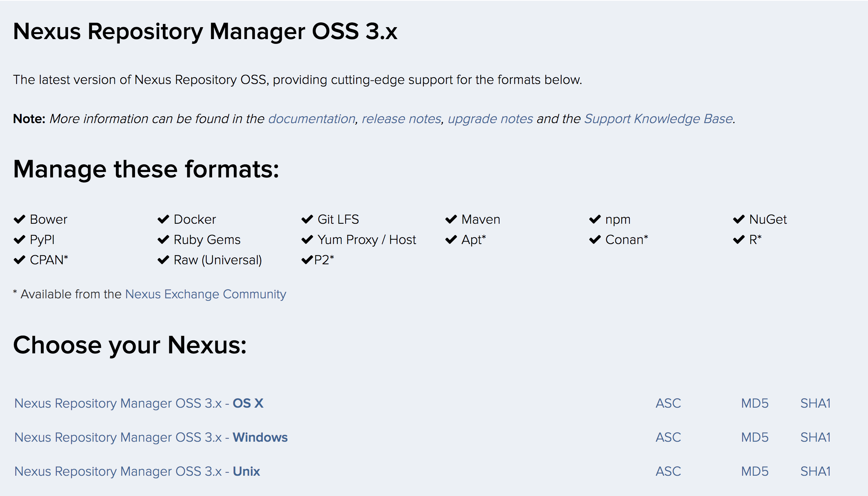868x496 pixels.
Task: Click the checkmark icon beside Maven
Action: click(451, 219)
